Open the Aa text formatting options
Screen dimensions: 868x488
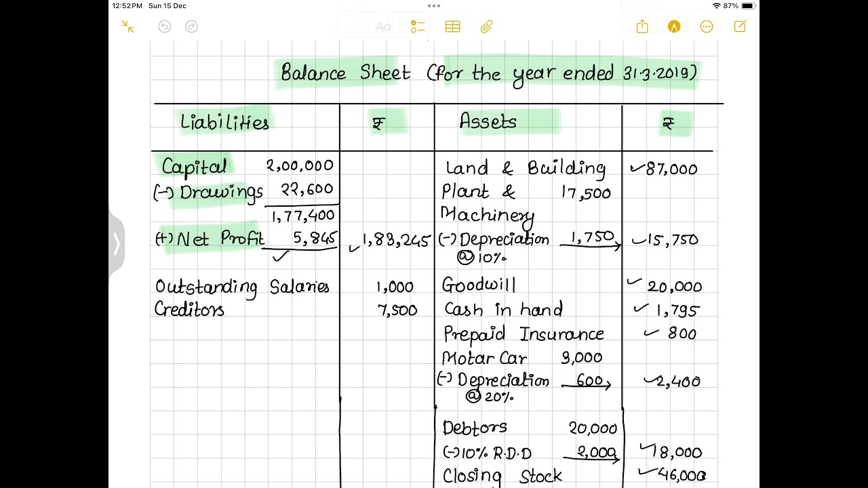click(x=383, y=26)
